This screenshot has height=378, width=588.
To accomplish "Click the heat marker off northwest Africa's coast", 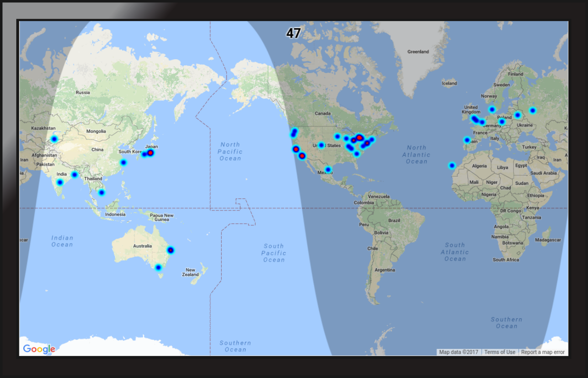I will pyautogui.click(x=452, y=166).
